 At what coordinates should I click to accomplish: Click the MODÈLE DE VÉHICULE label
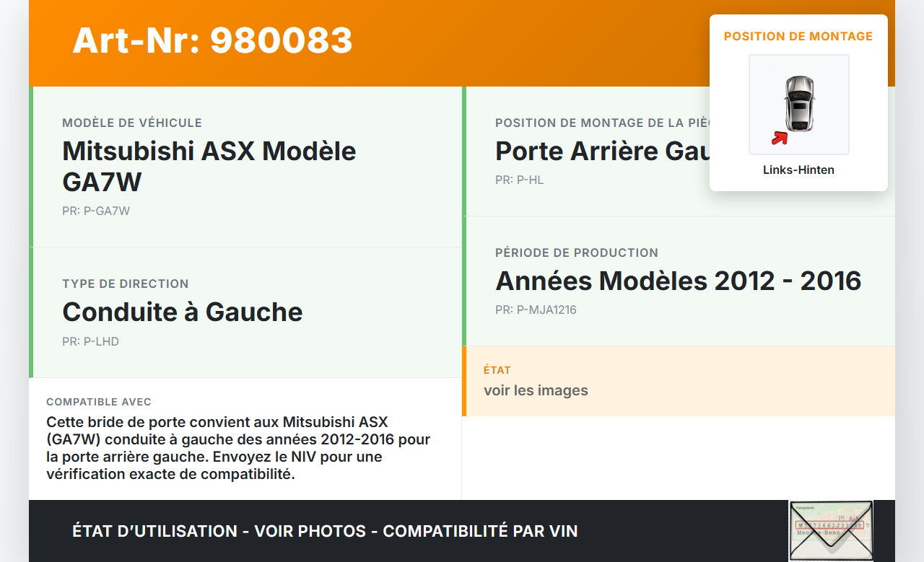132,123
